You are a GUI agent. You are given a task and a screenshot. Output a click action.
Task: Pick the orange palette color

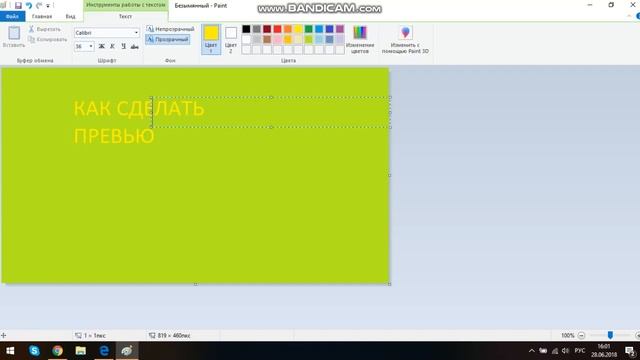(x=288, y=29)
